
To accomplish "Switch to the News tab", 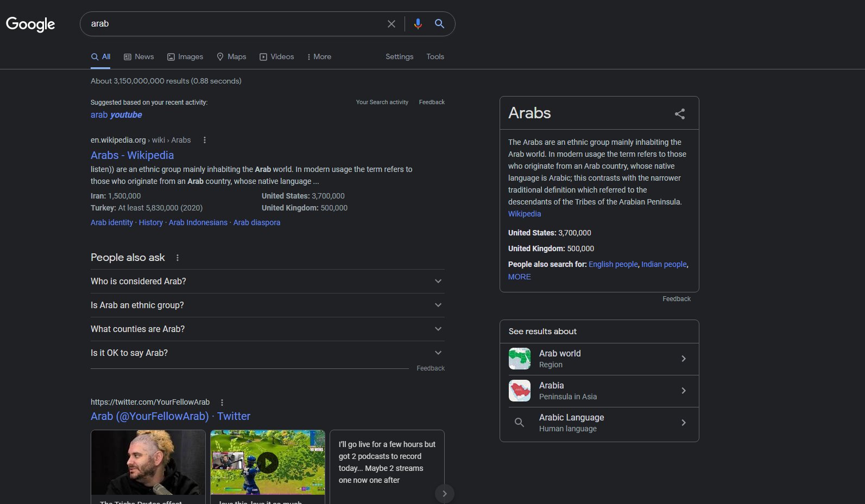I will click(x=139, y=56).
